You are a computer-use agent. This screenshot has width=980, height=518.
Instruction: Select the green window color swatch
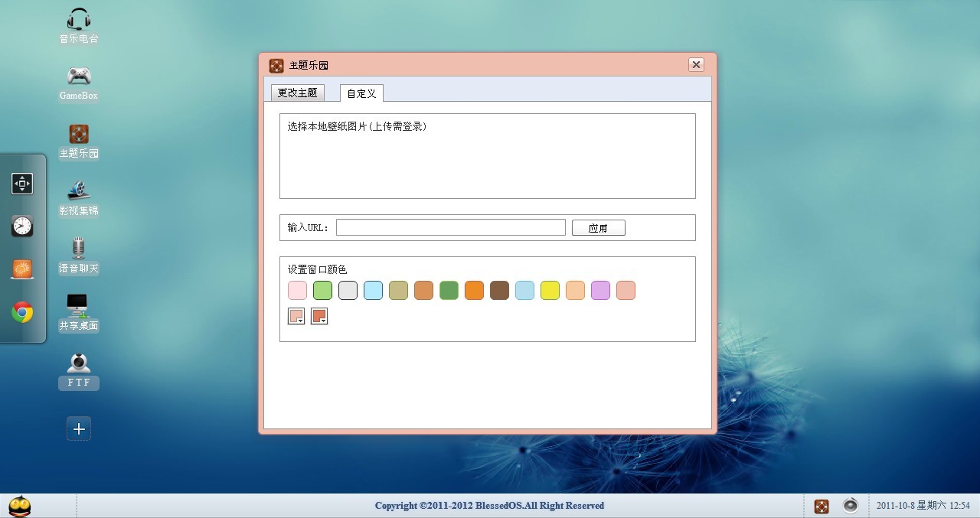point(322,290)
